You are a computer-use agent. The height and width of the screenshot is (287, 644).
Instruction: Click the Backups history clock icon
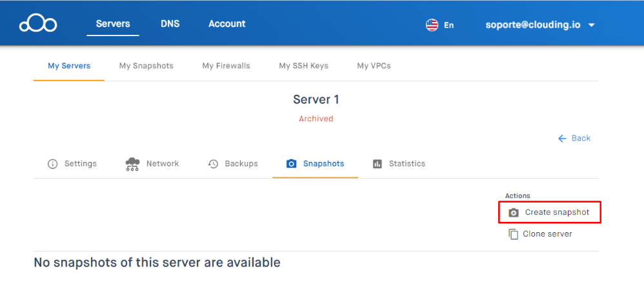213,164
